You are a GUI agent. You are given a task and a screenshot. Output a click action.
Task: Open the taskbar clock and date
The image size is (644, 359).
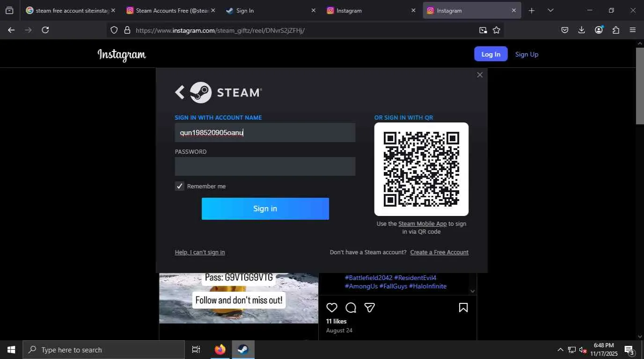(x=604, y=350)
